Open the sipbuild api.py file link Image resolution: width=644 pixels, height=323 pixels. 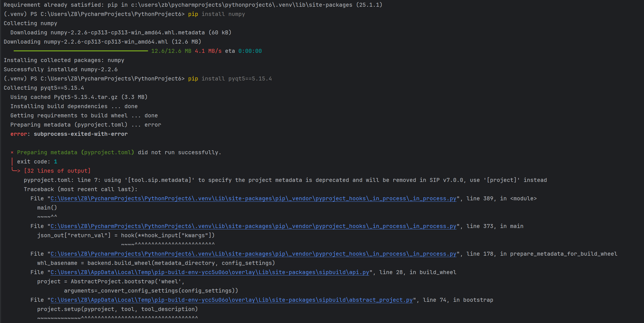(210, 272)
